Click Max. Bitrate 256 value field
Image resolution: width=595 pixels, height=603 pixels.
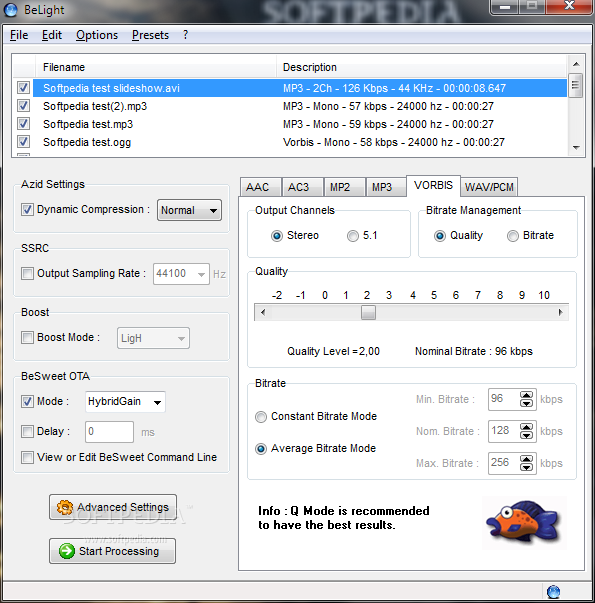504,463
